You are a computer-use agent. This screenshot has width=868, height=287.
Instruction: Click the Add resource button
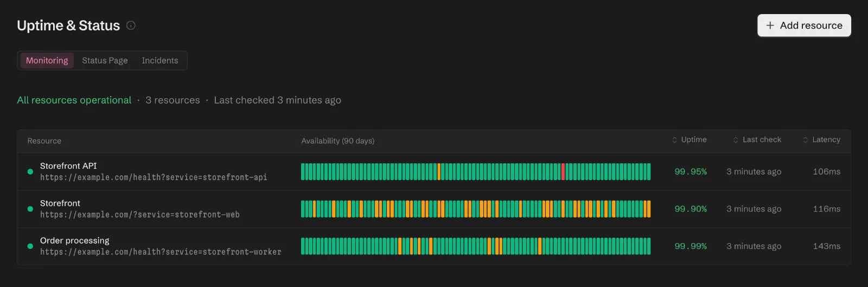[x=804, y=25]
